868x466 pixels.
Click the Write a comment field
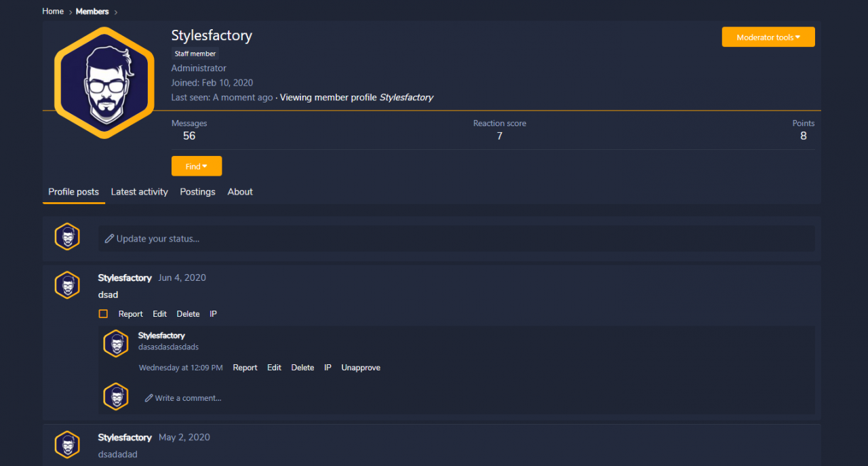[x=476, y=398]
